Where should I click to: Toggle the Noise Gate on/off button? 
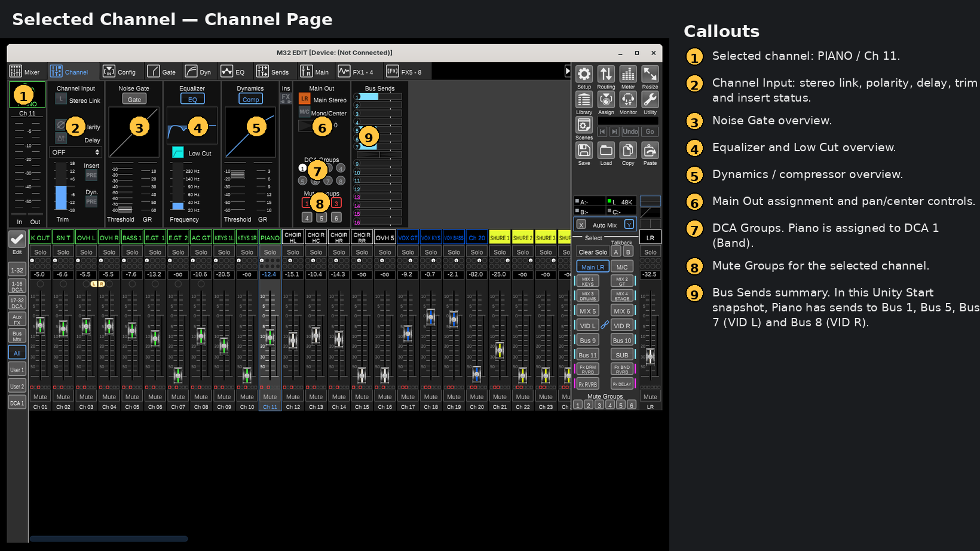coord(134,99)
